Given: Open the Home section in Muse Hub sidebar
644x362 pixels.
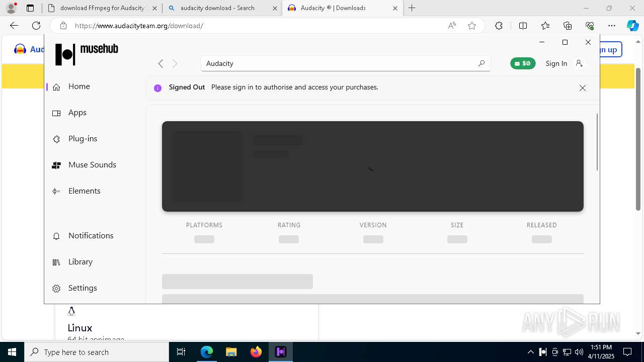Looking at the screenshot, I should point(79,86).
